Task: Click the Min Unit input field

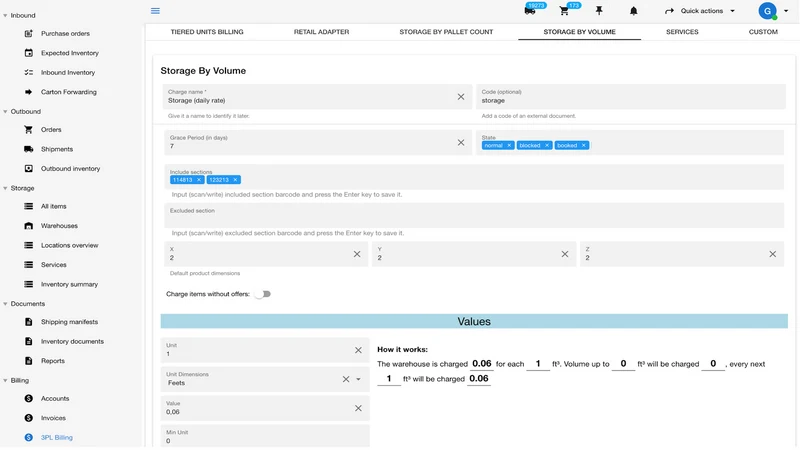Action: tap(265, 437)
